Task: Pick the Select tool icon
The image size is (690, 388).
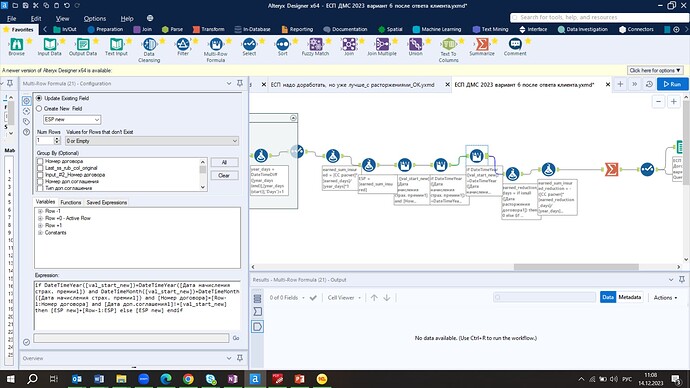Action: pos(249,44)
